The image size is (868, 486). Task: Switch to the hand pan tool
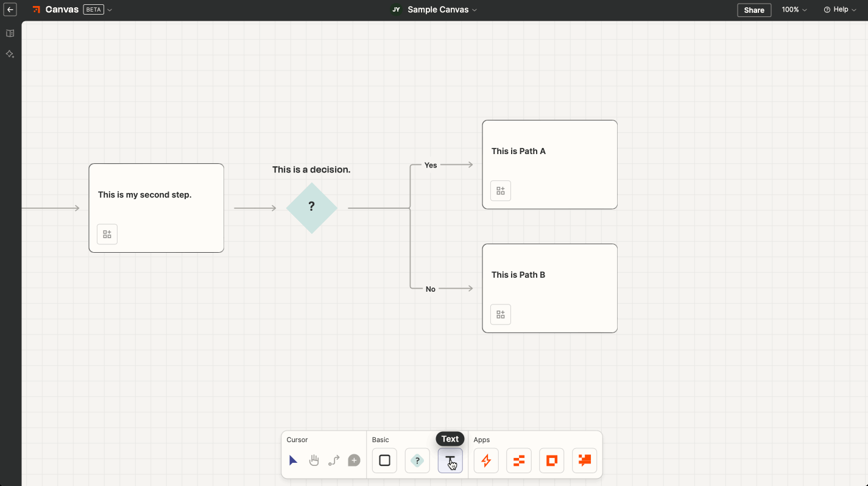tap(314, 460)
